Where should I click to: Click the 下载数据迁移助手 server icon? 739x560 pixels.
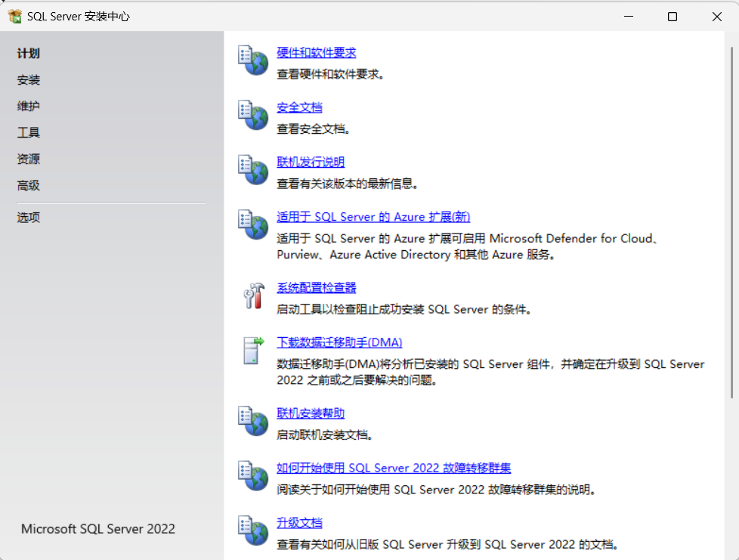(254, 351)
